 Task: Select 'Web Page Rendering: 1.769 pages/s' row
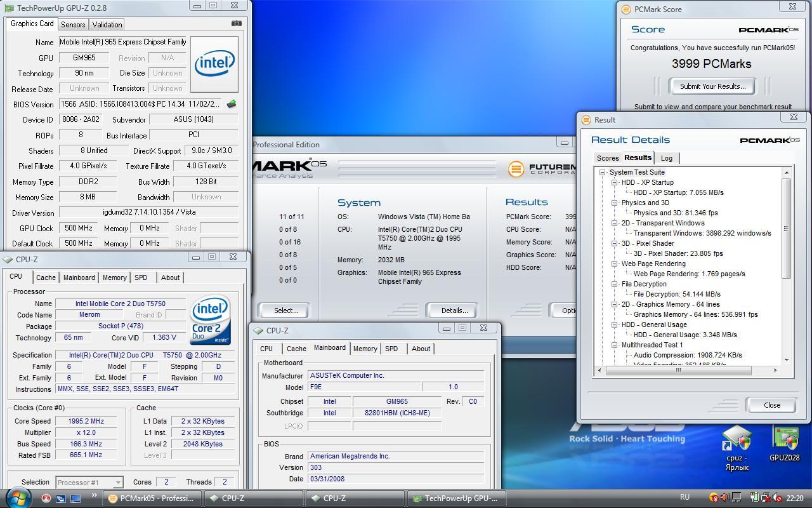tap(689, 274)
